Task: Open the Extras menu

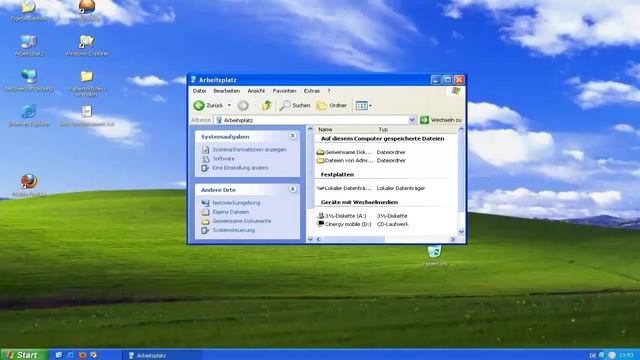Action: point(312,91)
